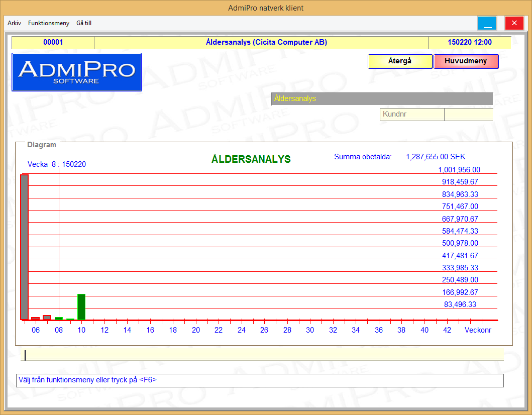532x415 pixels.
Task: Close AdmiPro with the red X button
Action: point(514,23)
